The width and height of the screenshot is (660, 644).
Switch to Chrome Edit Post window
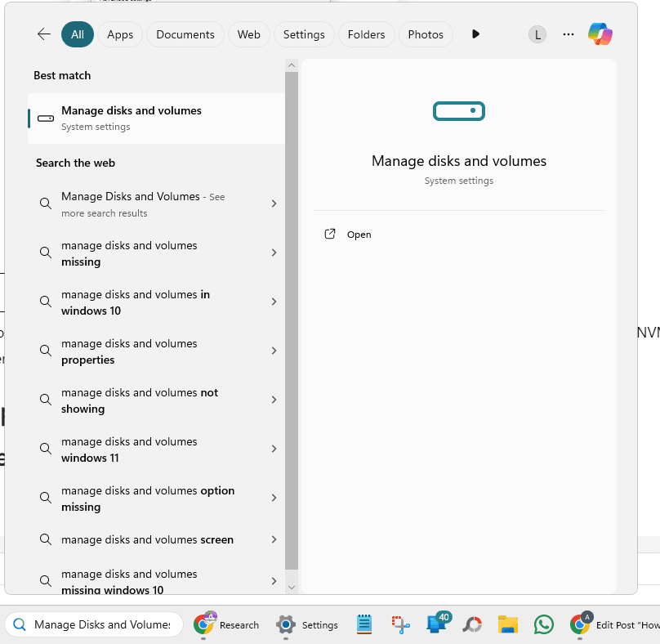coord(614,624)
